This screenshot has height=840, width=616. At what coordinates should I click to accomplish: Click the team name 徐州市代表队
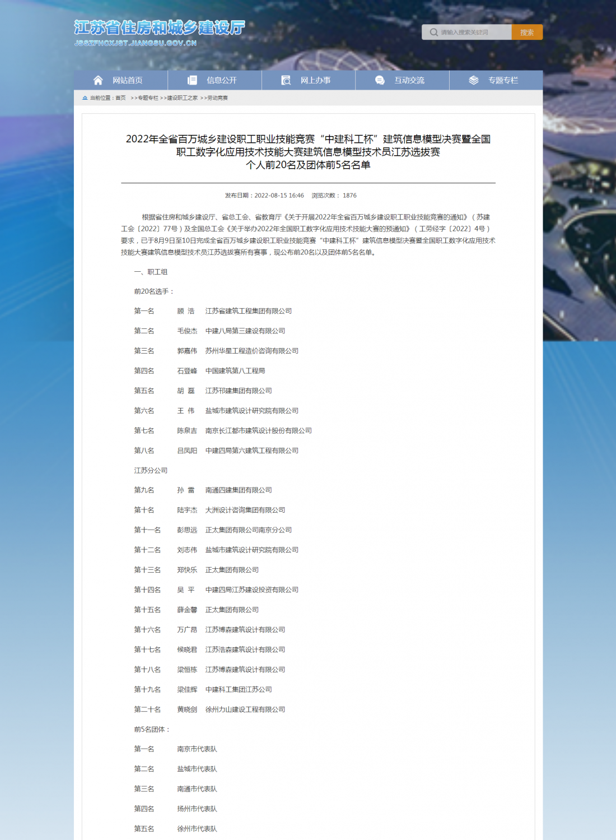(x=197, y=829)
